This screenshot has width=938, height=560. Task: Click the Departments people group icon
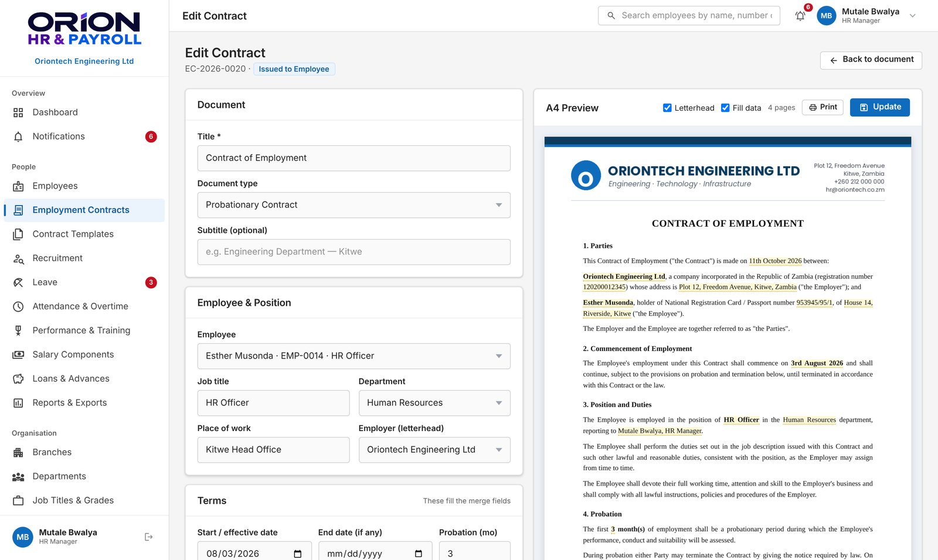(18, 477)
